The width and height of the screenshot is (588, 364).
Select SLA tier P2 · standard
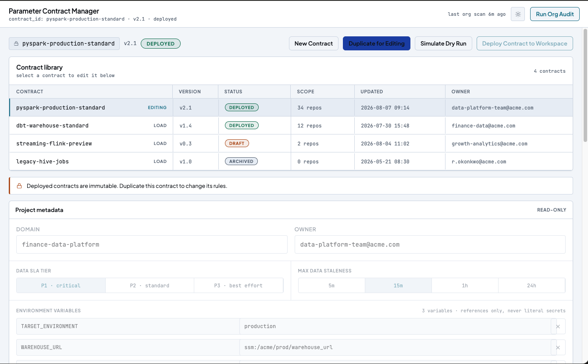(150, 286)
